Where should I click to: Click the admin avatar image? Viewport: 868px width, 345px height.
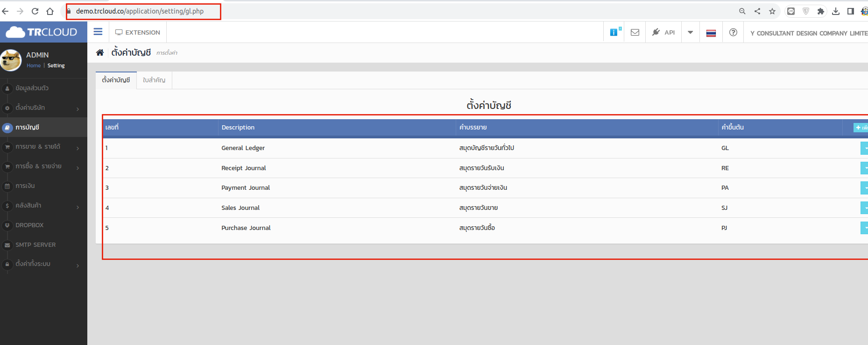[x=11, y=60]
